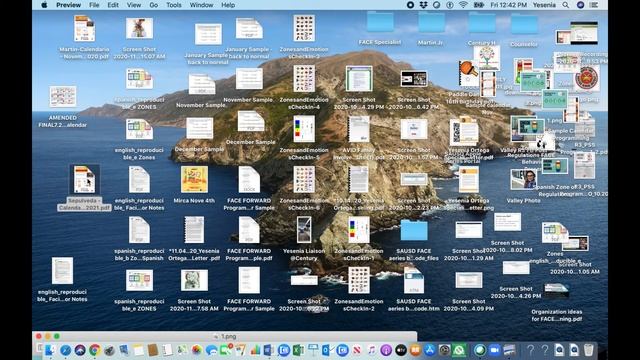Open the Trash in the dock

(x=589, y=350)
